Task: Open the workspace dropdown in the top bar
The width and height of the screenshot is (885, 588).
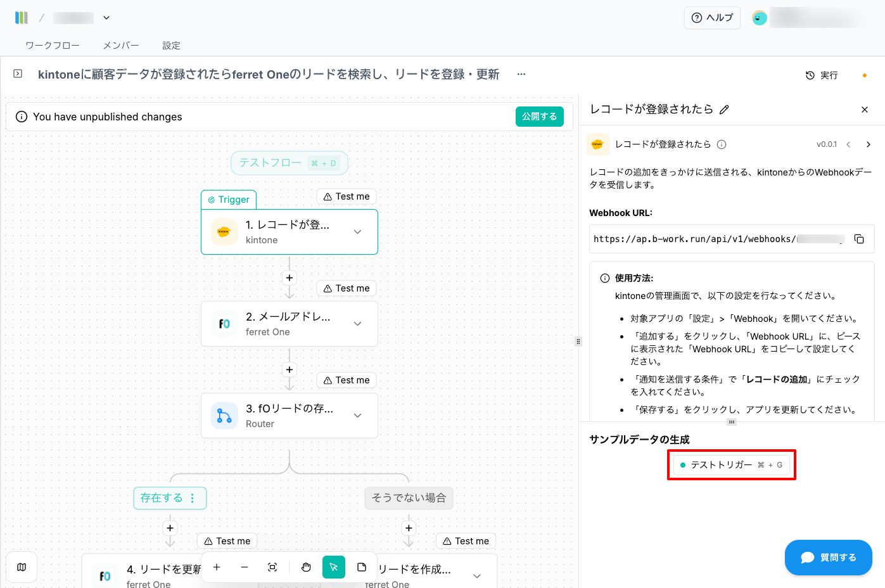Action: tap(106, 18)
